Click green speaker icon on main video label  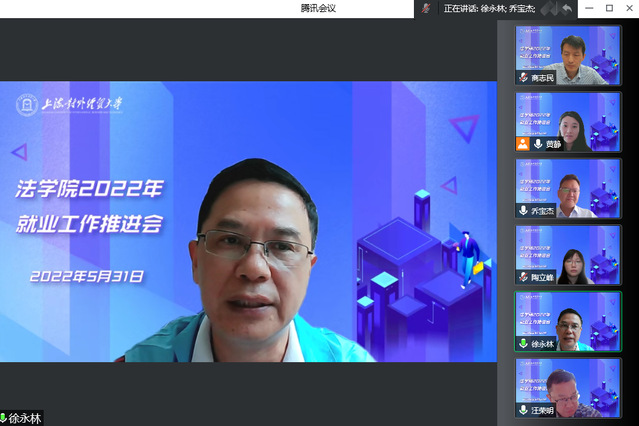[x=4, y=418]
